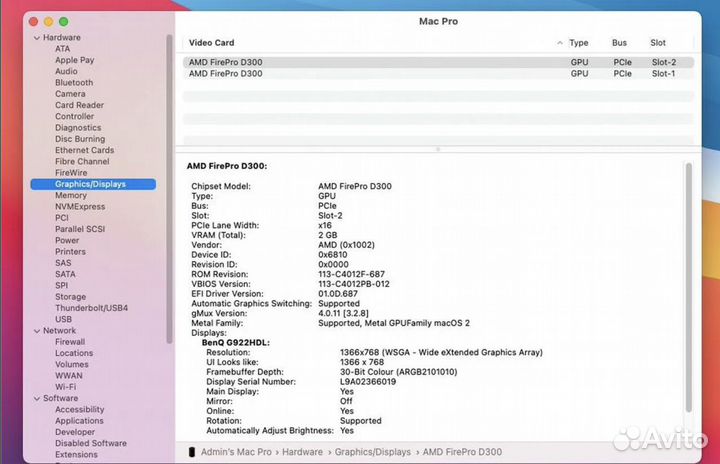Screen dimensions: 720x464
Task: Open Fibre Channel section
Action: 82,161
